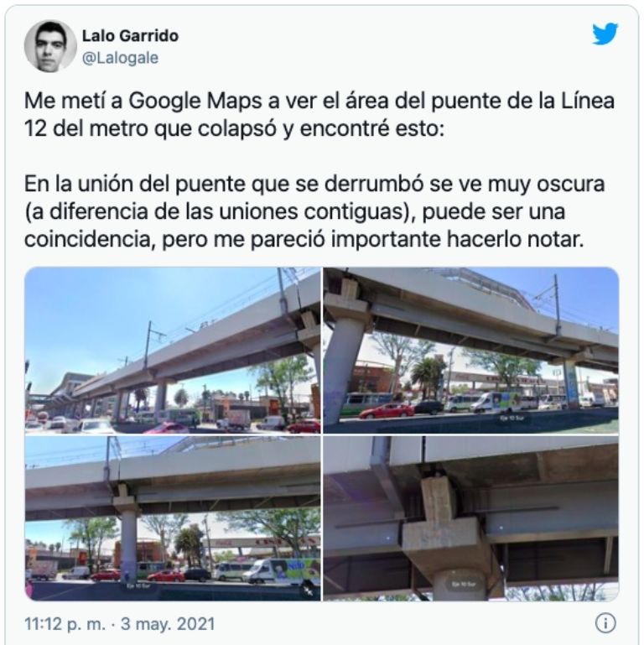The height and width of the screenshot is (645, 644).
Task: Open the top-left bridge photo
Action: click(173, 350)
